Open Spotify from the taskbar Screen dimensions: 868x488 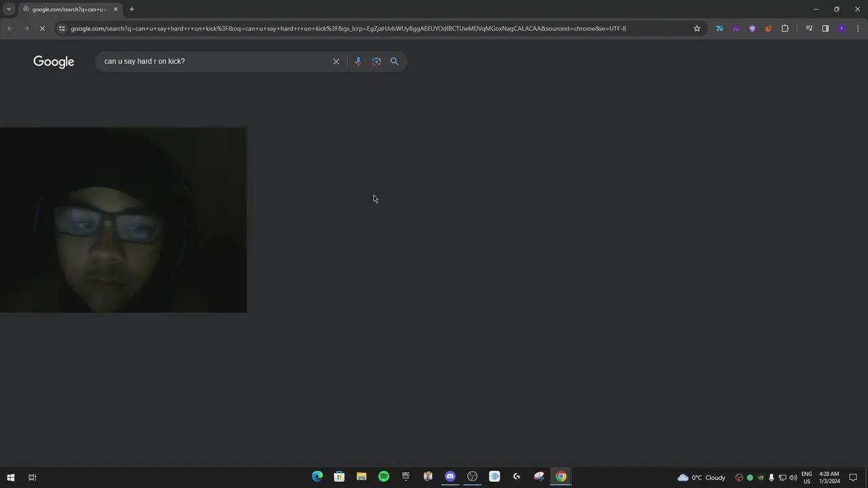384,476
